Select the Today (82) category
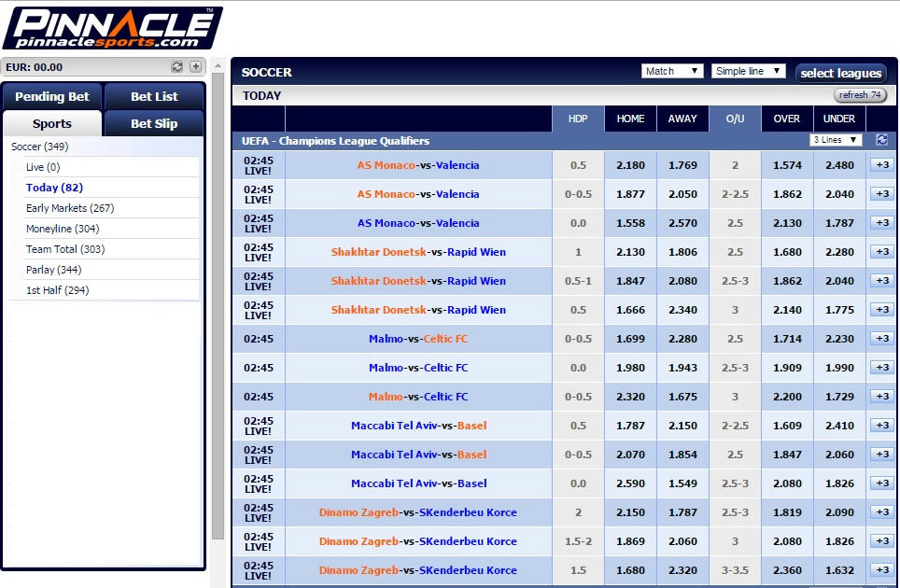Screen dimensions: 900x588 click(x=54, y=188)
